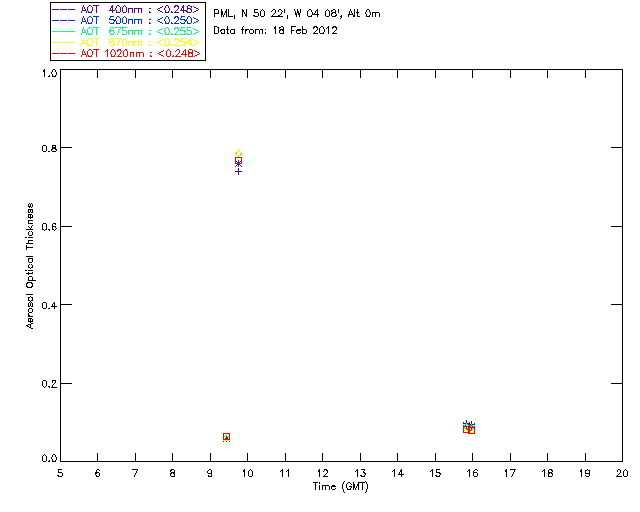The height and width of the screenshot is (512, 640).
Task: Click the x-axis tick label 14
Action: click(x=398, y=474)
